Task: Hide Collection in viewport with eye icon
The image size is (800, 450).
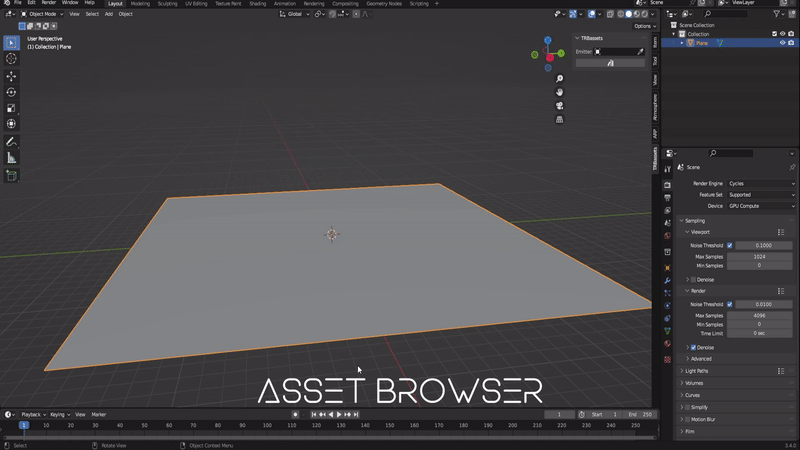Action: 783,34
